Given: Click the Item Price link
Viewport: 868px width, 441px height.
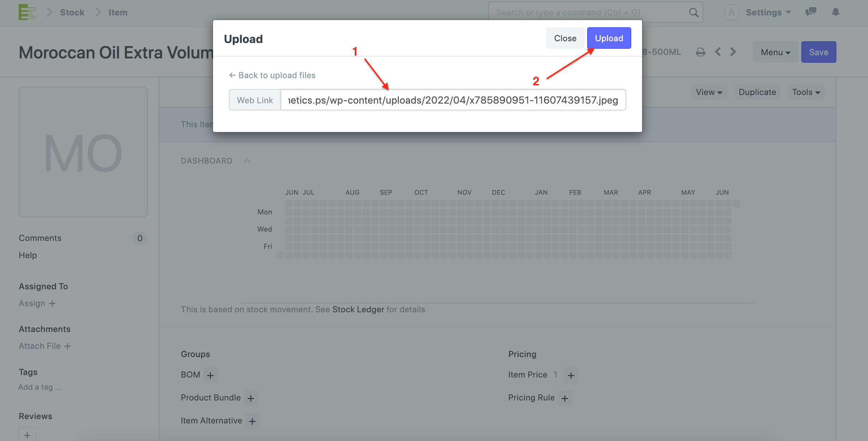Looking at the screenshot, I should click(528, 375).
